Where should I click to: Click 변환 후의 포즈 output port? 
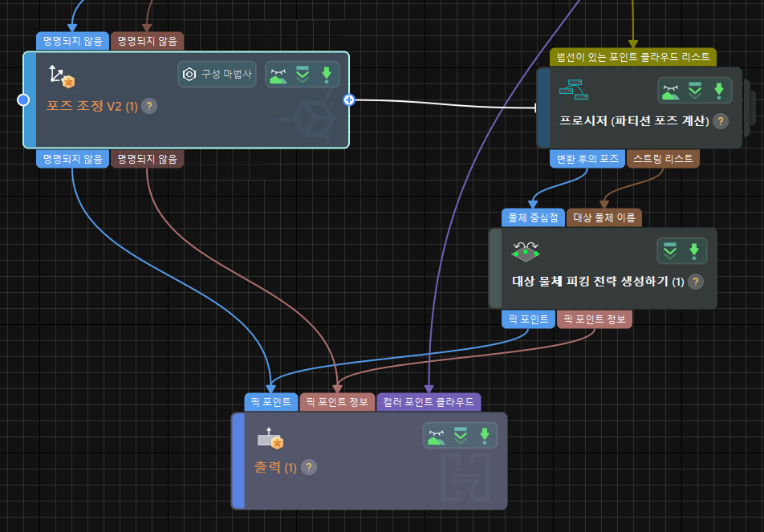pyautogui.click(x=587, y=159)
